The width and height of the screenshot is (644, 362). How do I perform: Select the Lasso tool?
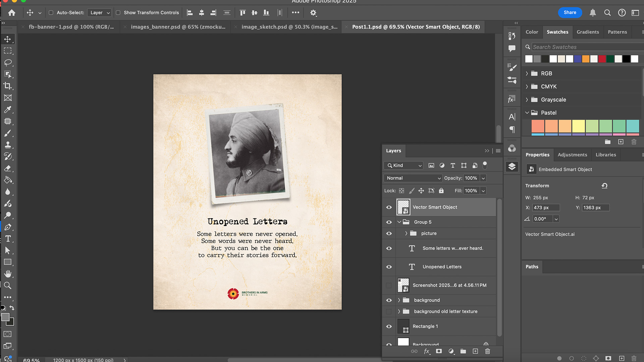pyautogui.click(x=8, y=63)
